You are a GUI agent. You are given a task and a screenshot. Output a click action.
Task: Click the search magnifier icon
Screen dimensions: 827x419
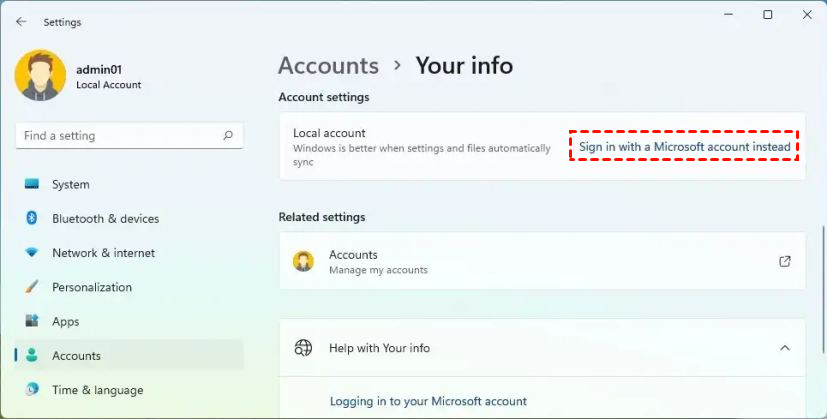point(228,136)
